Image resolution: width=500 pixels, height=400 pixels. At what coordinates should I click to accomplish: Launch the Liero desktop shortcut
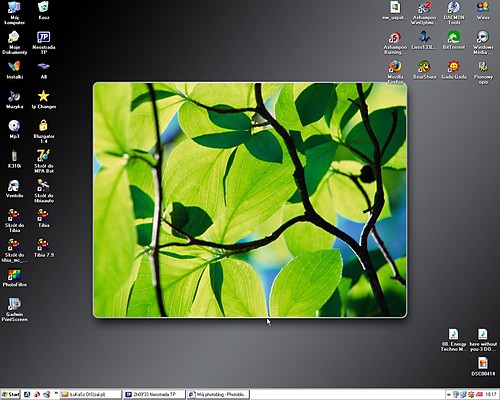tap(424, 40)
